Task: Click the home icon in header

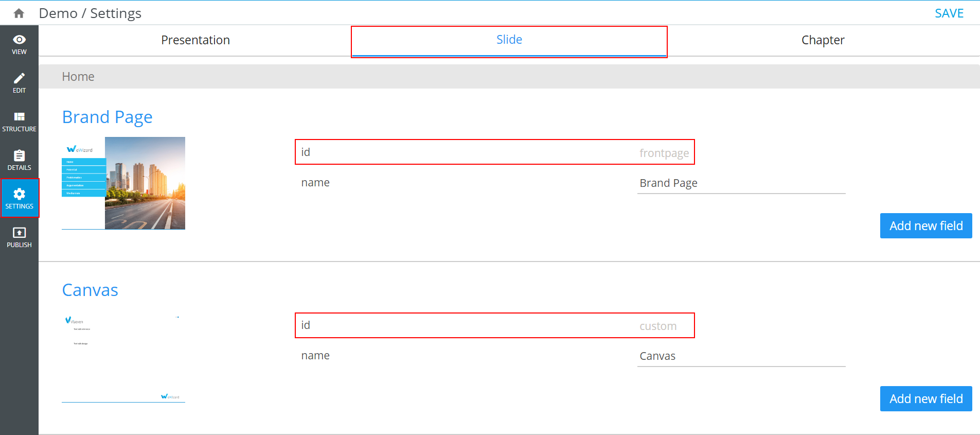Action: coord(19,13)
